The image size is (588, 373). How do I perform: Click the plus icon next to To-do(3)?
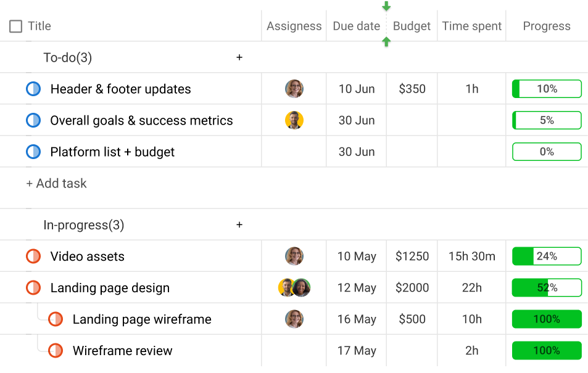coord(239,57)
